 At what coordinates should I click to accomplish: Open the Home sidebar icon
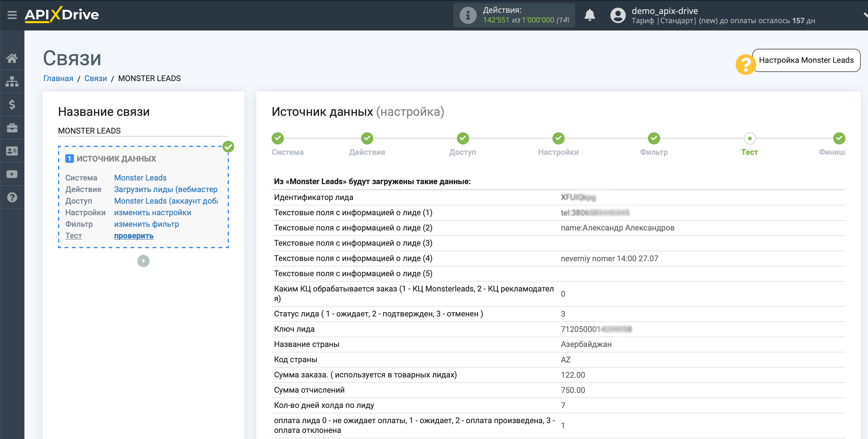click(x=12, y=58)
